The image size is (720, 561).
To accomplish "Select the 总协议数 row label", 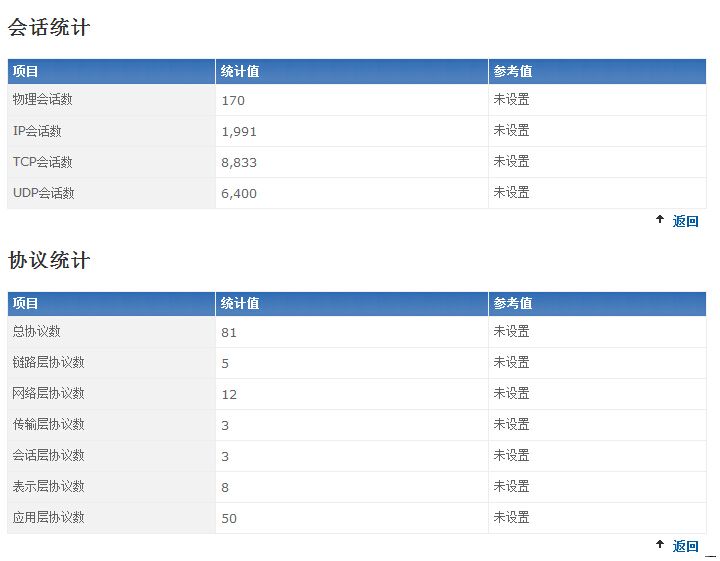I will (x=36, y=331).
